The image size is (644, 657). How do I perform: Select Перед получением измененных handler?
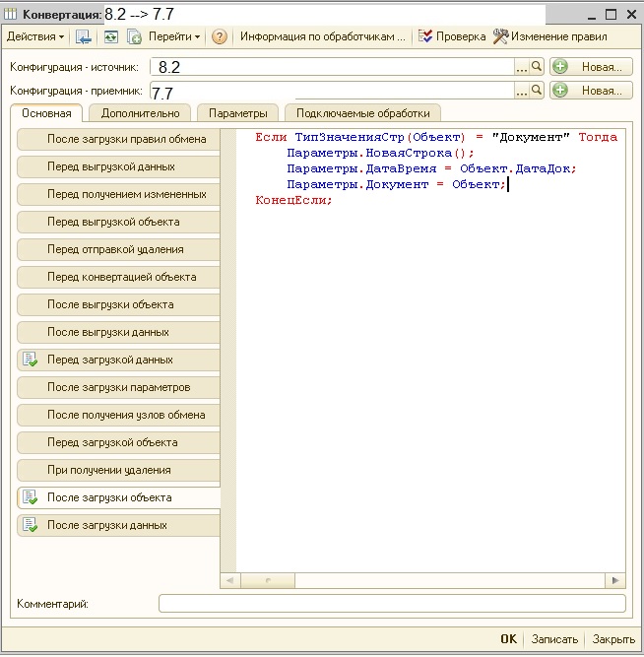[118, 194]
